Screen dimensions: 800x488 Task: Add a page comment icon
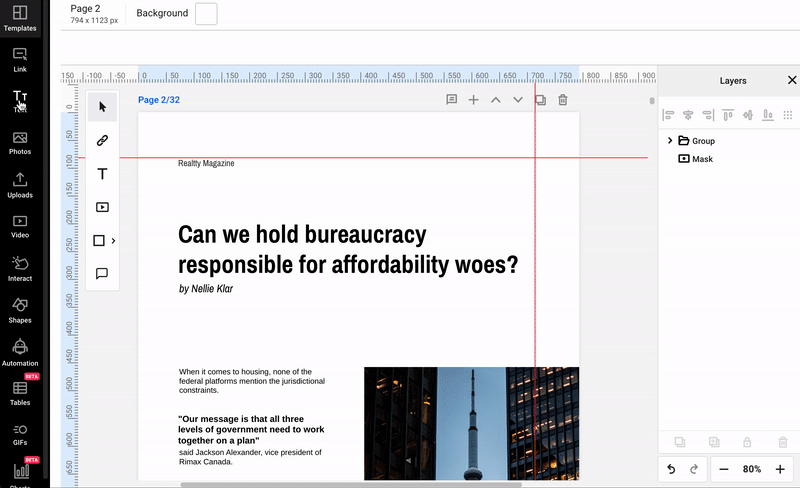click(x=452, y=100)
